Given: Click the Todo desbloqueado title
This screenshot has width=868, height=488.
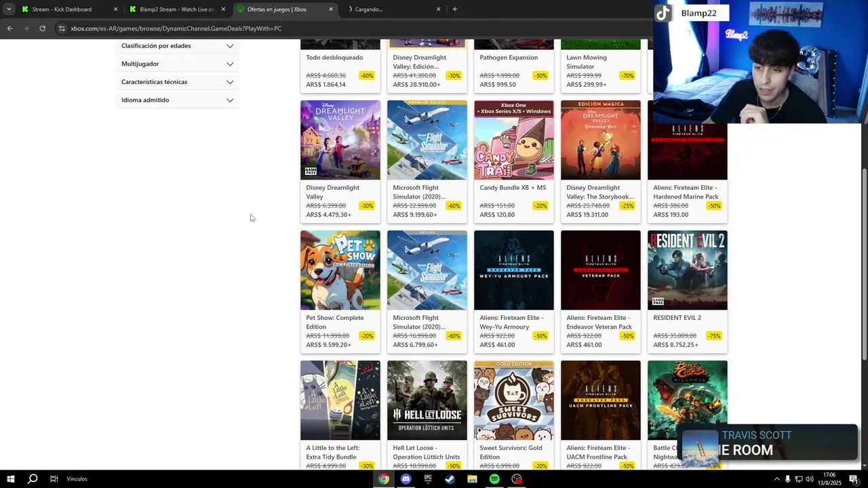Looking at the screenshot, I should coord(334,58).
